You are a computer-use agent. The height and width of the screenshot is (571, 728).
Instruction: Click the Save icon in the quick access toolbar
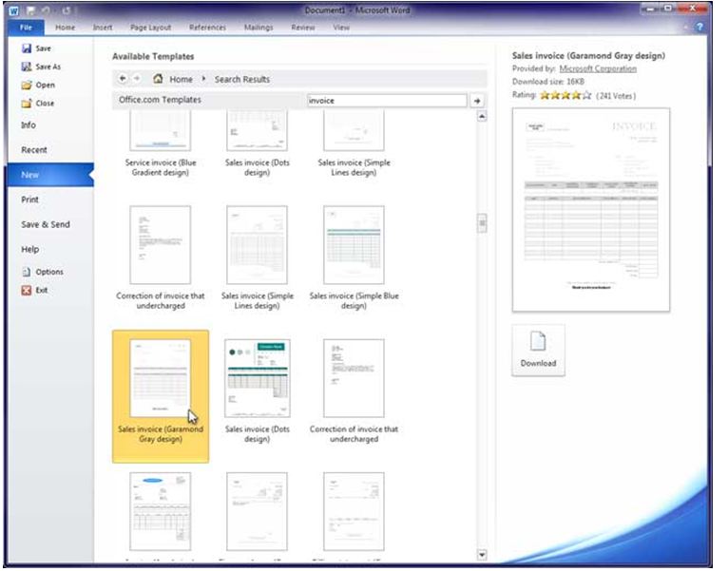[31, 10]
